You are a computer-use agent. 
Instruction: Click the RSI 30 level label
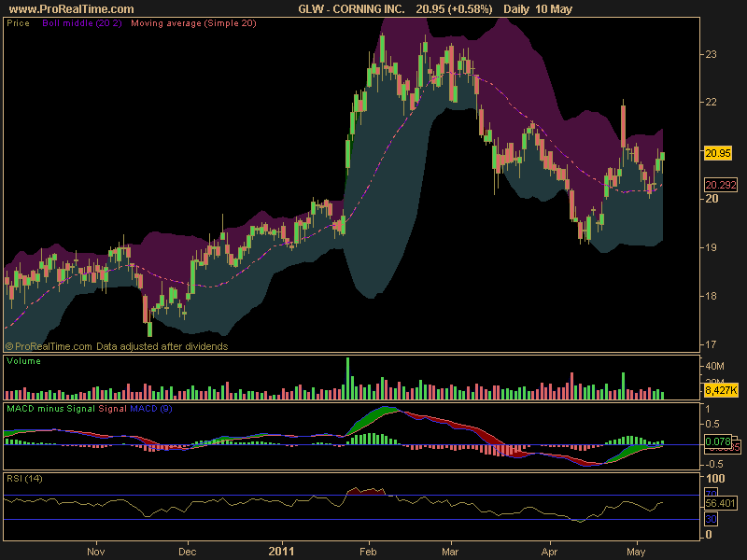pos(711,519)
